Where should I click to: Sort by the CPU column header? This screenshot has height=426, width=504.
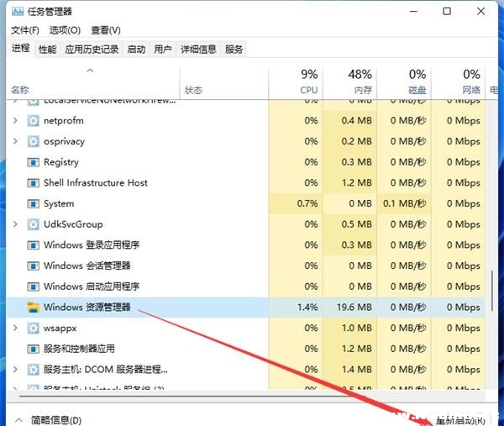(x=296, y=82)
